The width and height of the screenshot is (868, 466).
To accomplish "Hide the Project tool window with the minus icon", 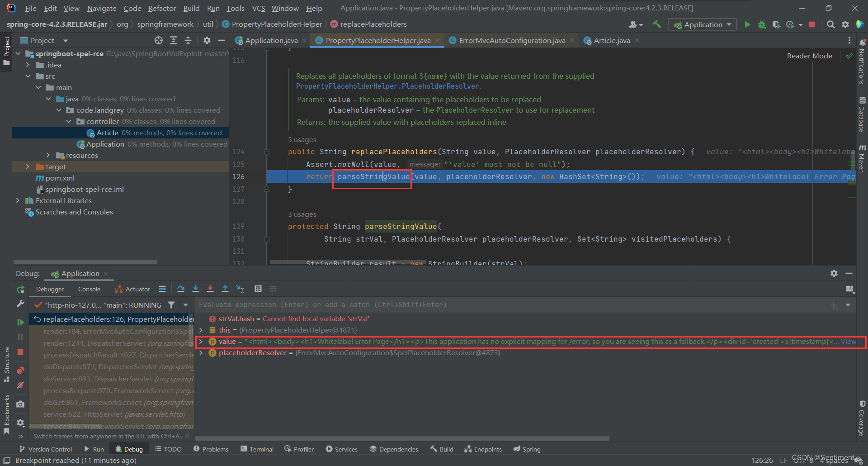I will (x=221, y=40).
